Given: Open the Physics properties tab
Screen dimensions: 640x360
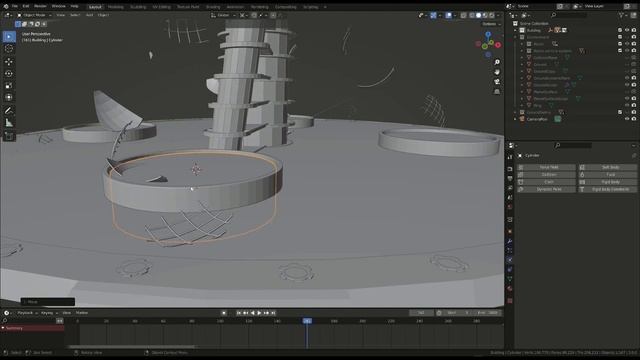Looking at the screenshot, I should click(510, 260).
